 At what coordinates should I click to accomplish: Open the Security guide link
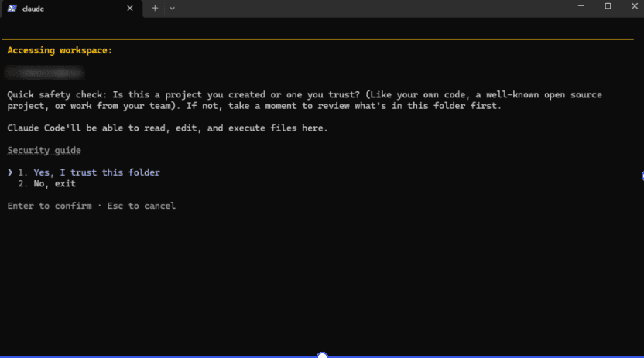pos(44,151)
